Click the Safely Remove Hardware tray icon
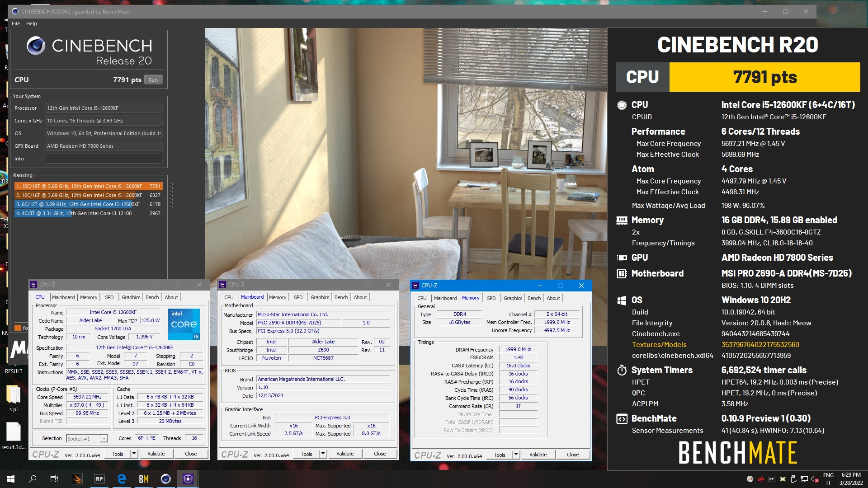Image resolution: width=868 pixels, height=488 pixels. click(793, 479)
